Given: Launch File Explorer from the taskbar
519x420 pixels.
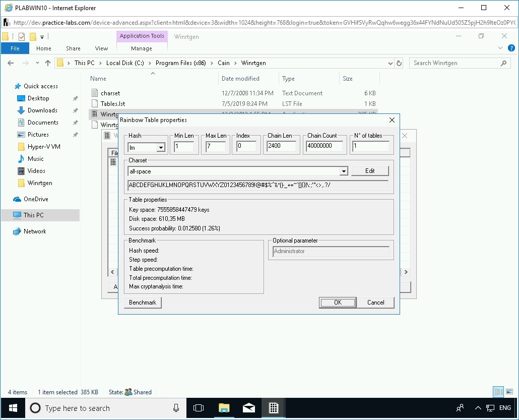Looking at the screenshot, I should [x=224, y=408].
